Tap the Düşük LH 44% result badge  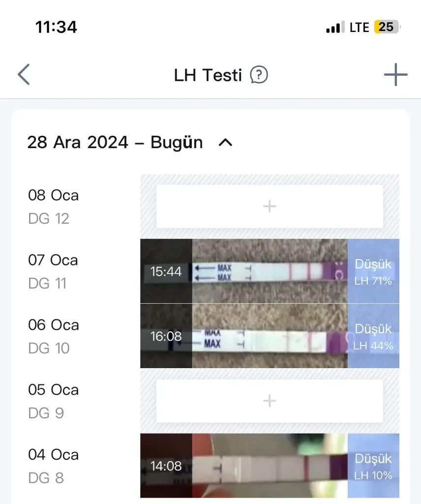tap(373, 336)
